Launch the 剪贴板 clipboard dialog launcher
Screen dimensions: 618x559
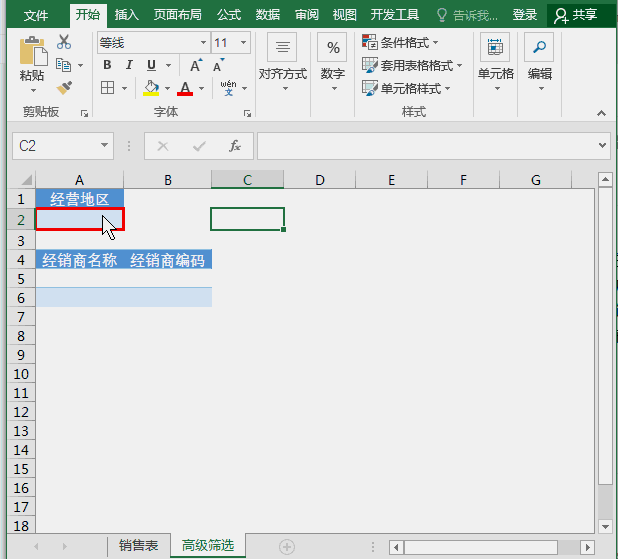click(x=84, y=114)
